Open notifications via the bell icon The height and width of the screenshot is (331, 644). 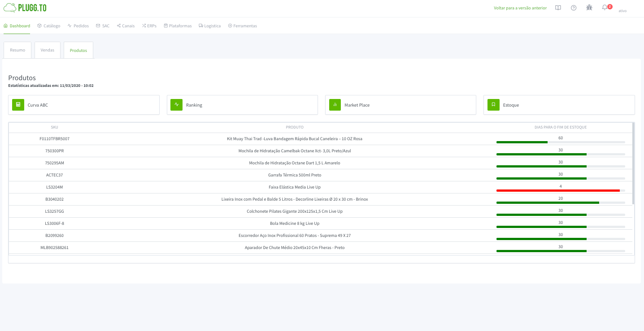click(x=605, y=8)
